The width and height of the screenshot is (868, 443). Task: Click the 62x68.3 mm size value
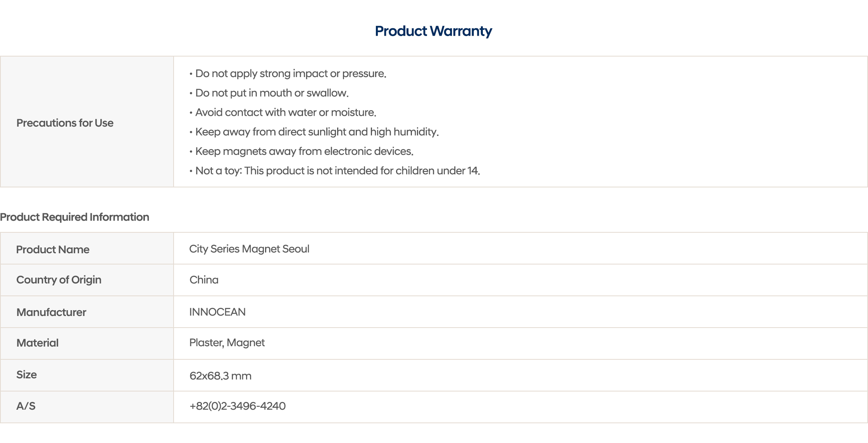click(220, 376)
